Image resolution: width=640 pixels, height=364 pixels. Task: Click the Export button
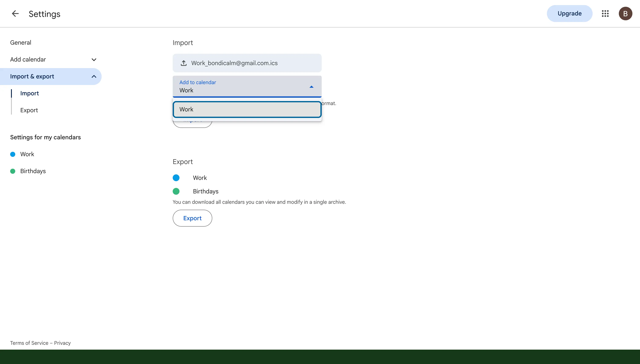192,218
